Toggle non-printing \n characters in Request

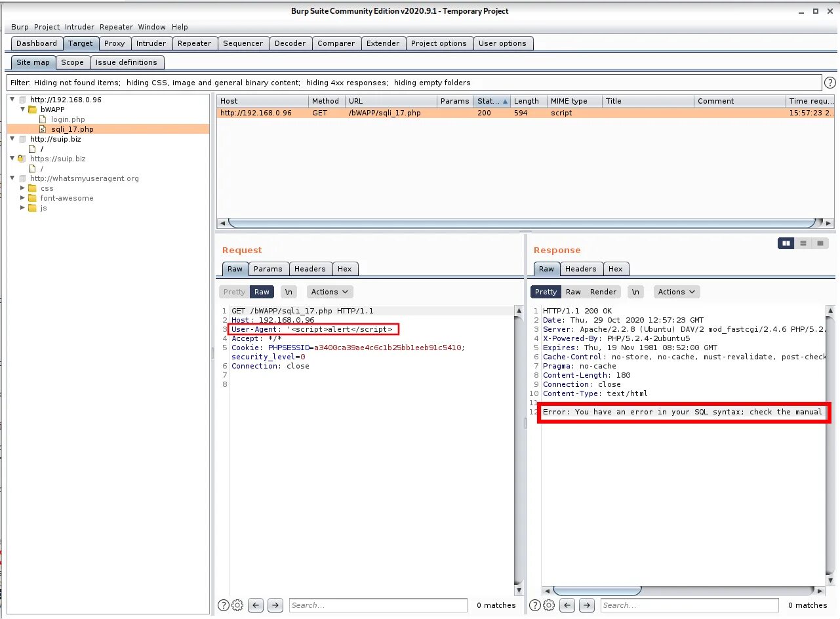point(289,292)
